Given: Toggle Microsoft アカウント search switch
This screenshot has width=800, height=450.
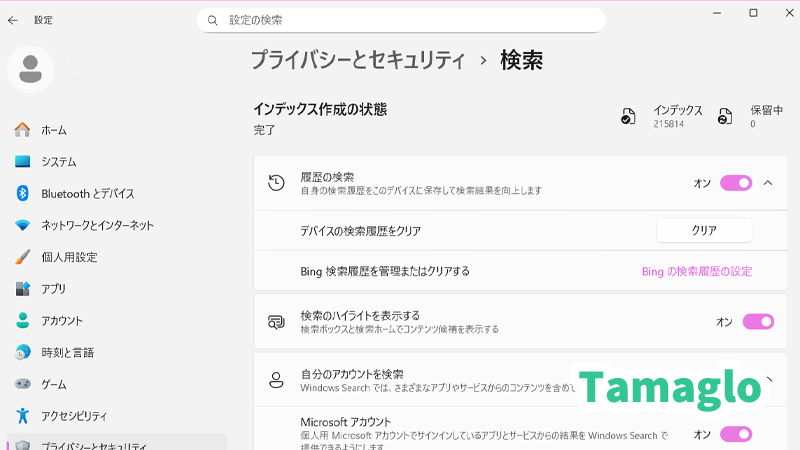Looking at the screenshot, I should coord(735,434).
